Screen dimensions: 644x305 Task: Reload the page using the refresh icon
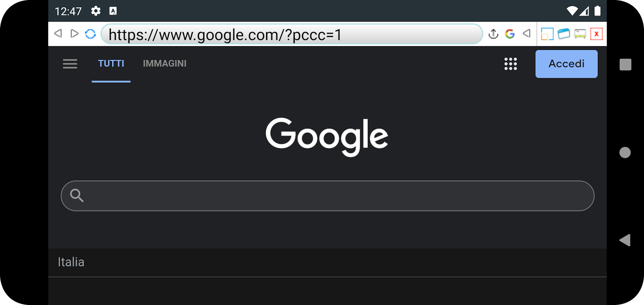point(90,34)
